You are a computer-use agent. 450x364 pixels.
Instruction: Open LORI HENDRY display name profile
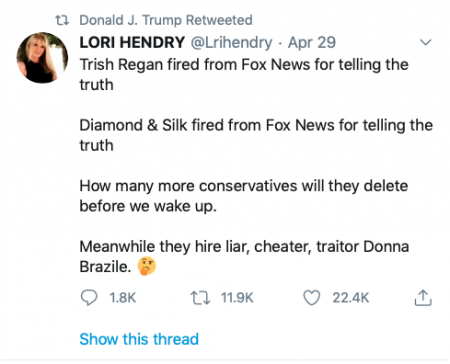[132, 42]
